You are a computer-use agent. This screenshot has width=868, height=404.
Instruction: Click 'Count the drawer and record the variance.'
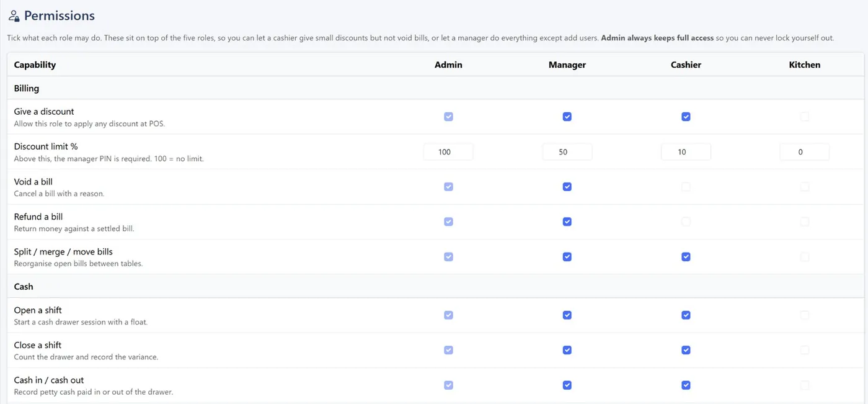click(x=86, y=357)
